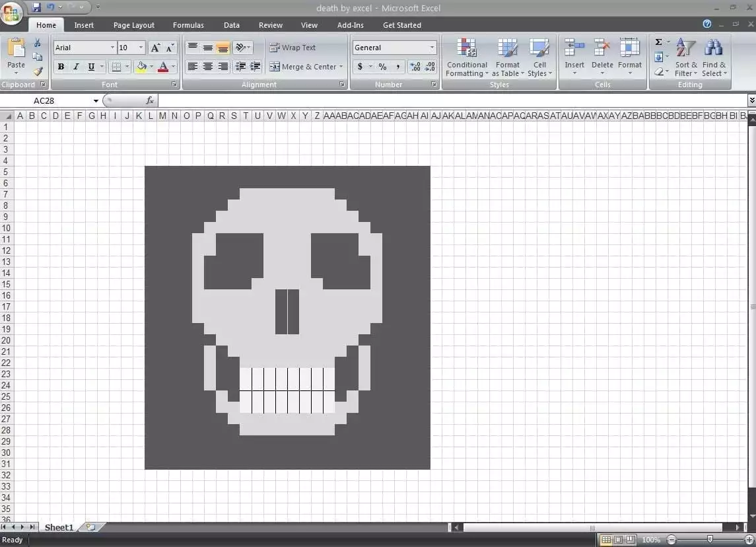This screenshot has height=547, width=756.
Task: Open the General number format dropdown
Action: point(432,48)
